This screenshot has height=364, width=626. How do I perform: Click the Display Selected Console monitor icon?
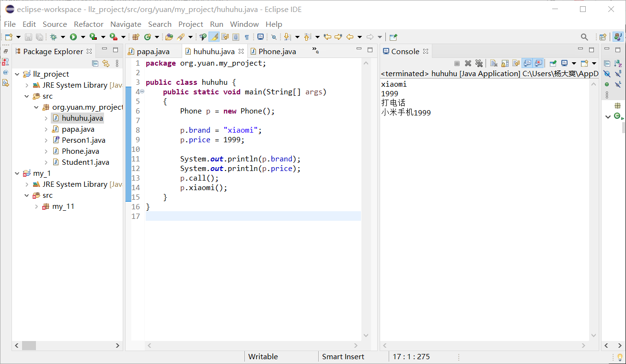[565, 63]
